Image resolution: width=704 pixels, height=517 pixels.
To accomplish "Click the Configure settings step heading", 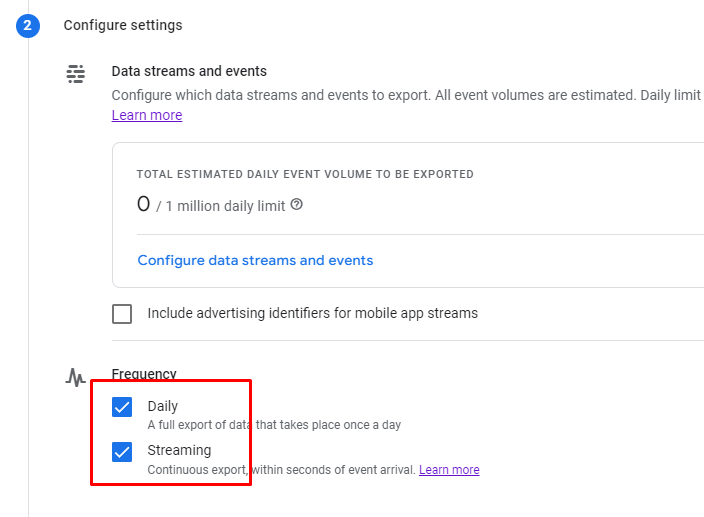I will [x=123, y=25].
